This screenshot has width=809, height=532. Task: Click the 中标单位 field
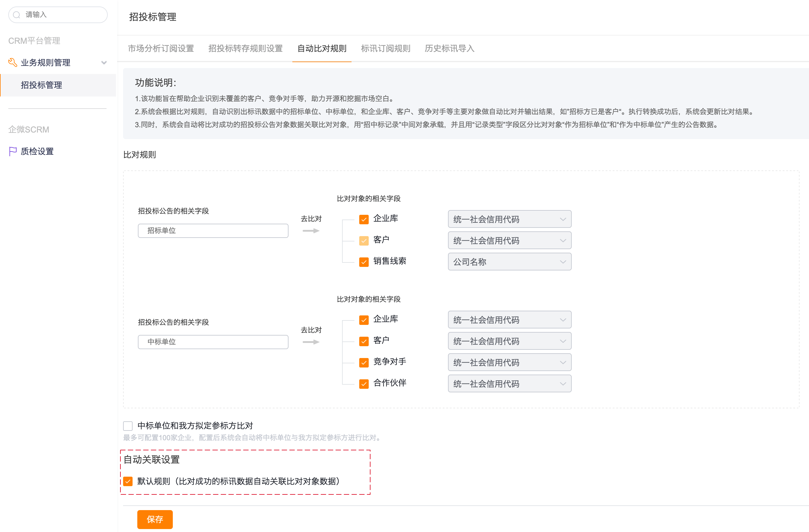[x=213, y=342]
